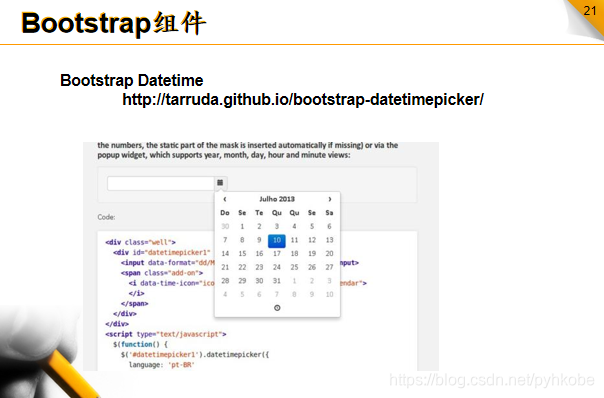Click the '<script type="text/javascript">' line
Viewport: 604px width, 398px height.
coord(166,334)
